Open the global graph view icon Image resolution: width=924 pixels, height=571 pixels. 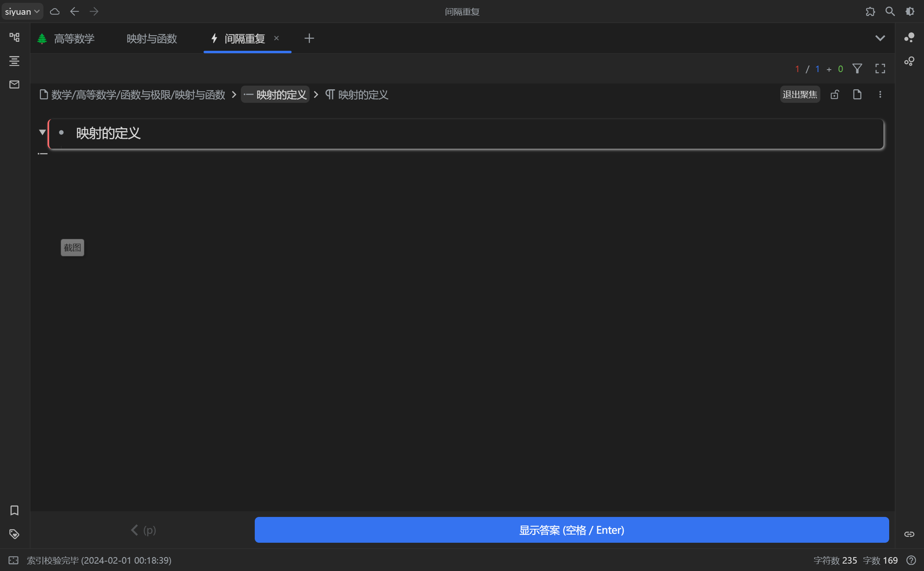click(x=909, y=61)
